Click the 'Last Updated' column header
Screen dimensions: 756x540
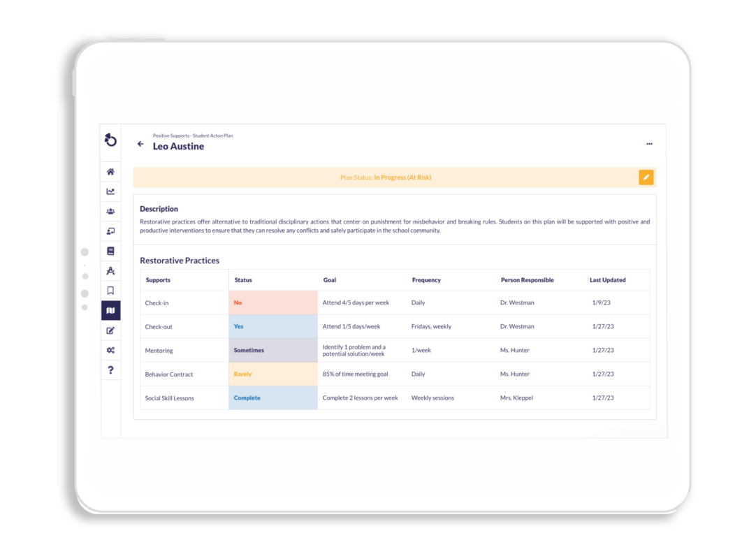(x=607, y=280)
